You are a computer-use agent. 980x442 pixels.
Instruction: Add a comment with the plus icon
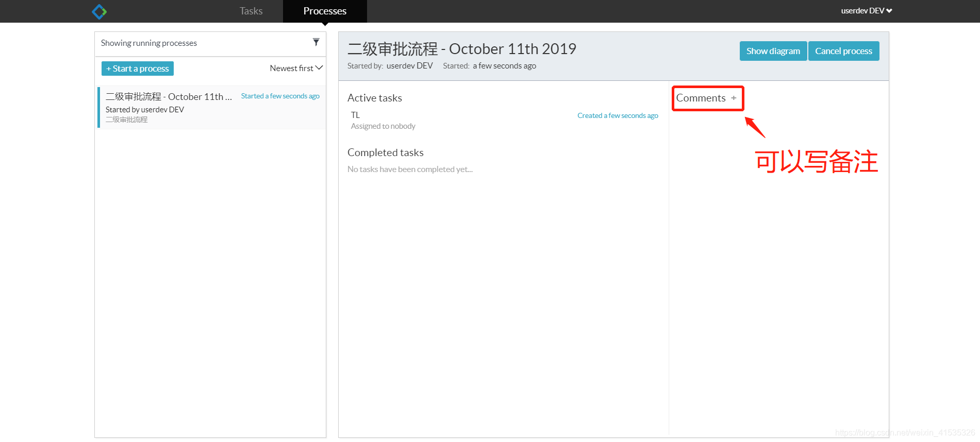click(x=734, y=98)
